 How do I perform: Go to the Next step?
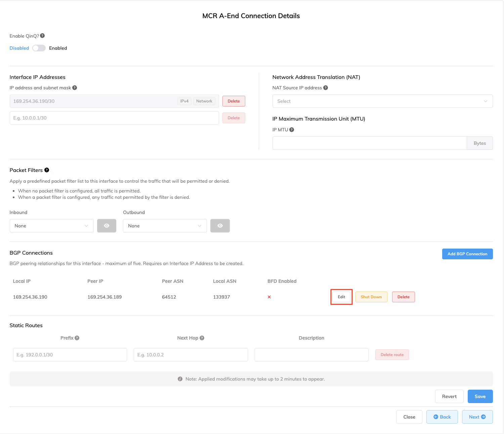click(477, 417)
